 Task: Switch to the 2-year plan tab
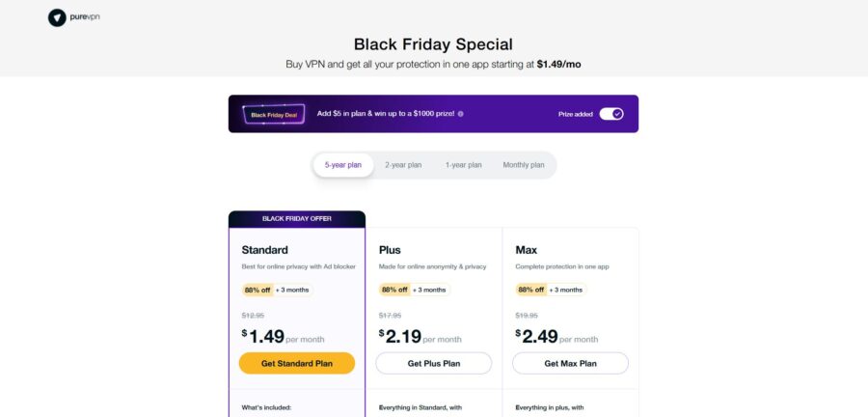[403, 165]
